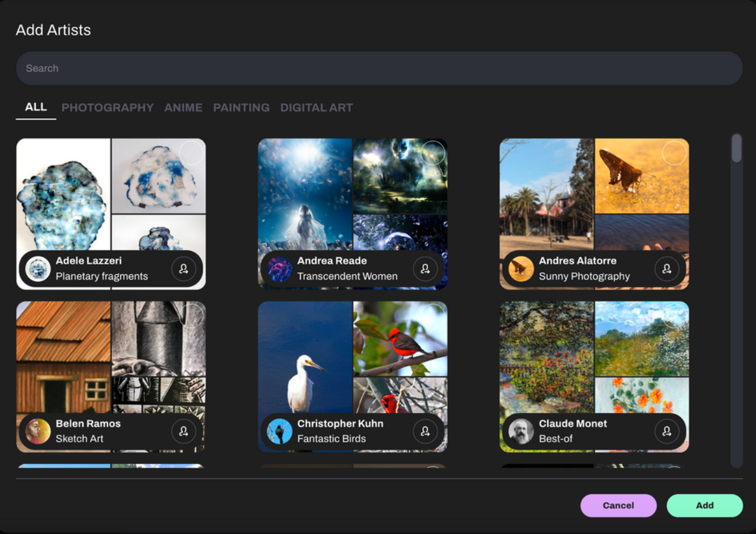Follow Belen Ramos using the person icon
756x534 pixels.
tap(183, 431)
